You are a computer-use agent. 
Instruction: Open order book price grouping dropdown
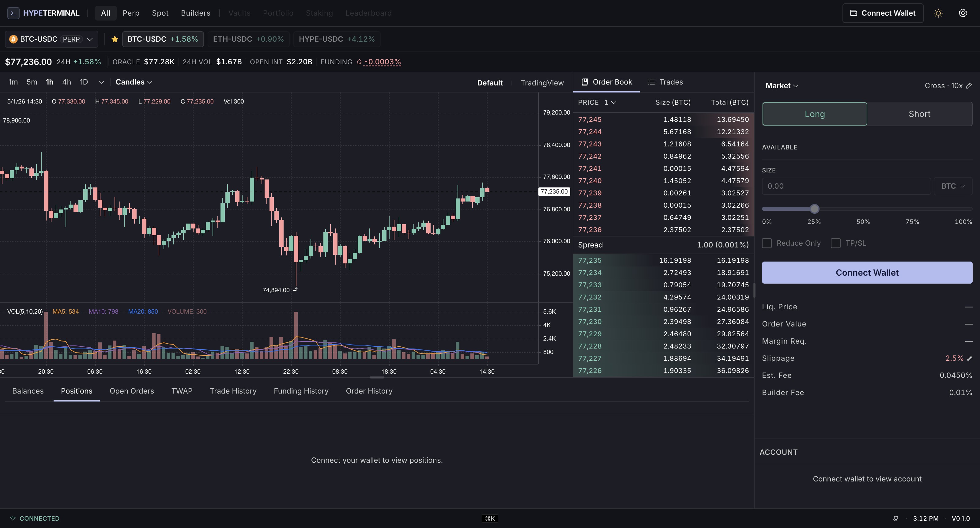610,102
